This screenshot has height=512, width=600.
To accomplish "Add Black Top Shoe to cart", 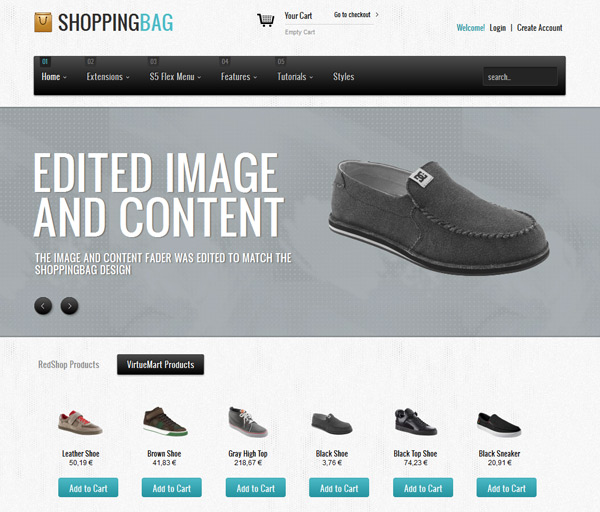I will (423, 488).
